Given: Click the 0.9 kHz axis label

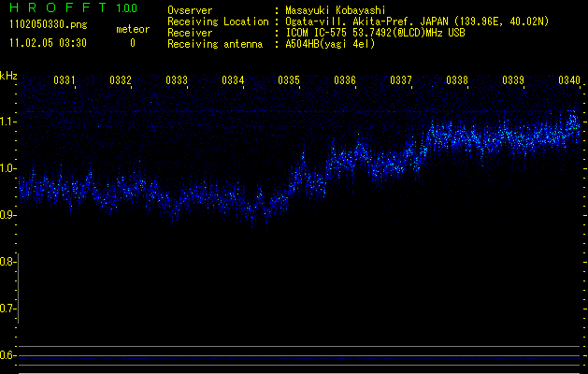Looking at the screenshot, I should pyautogui.click(x=7, y=215).
